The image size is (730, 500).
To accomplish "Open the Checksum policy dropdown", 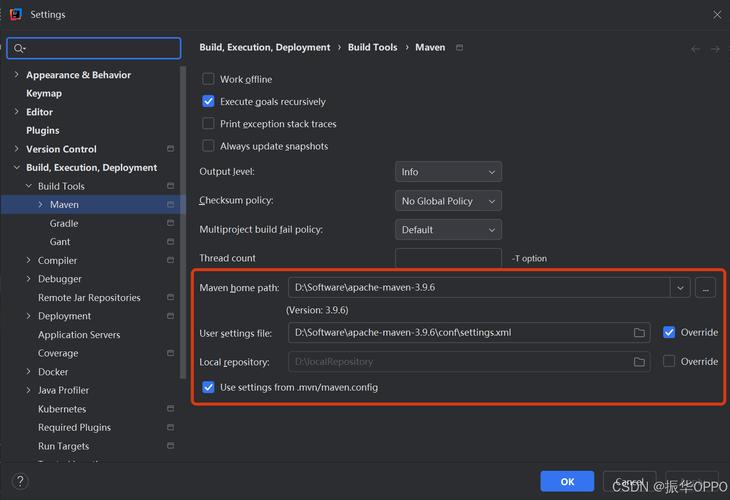I will click(448, 201).
